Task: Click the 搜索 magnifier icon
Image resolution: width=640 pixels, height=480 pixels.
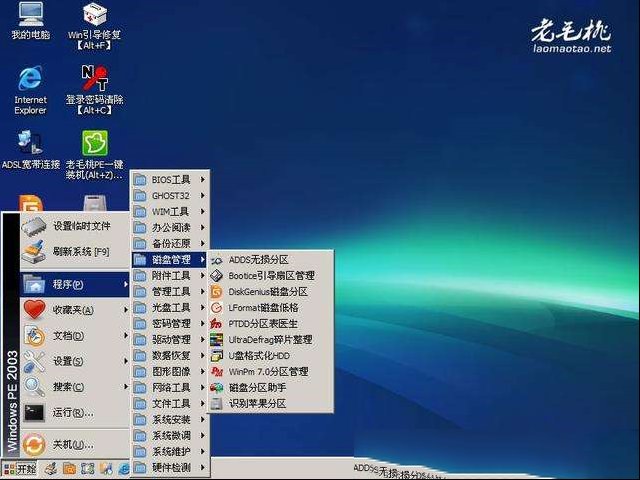Action: (34, 387)
